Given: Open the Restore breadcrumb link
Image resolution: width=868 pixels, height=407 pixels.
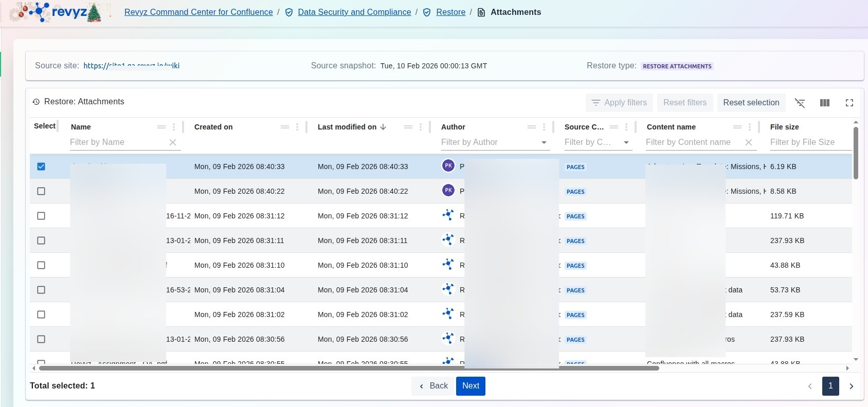Looking at the screenshot, I should (x=450, y=12).
